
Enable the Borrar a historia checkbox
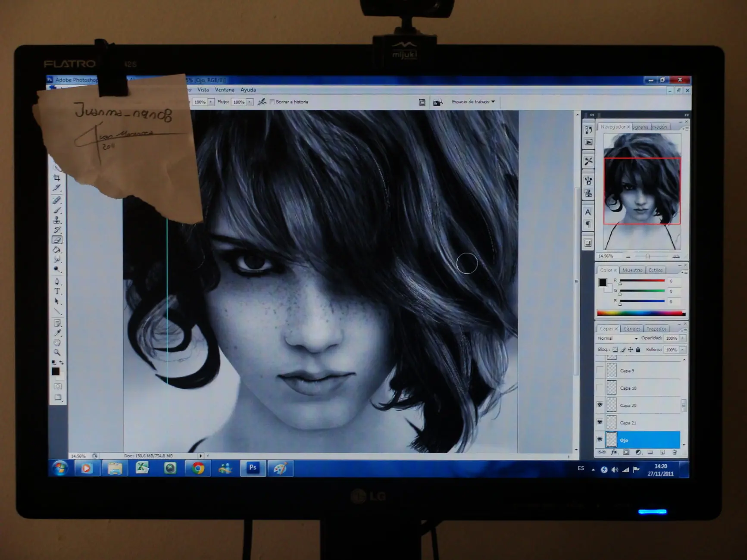(x=272, y=102)
